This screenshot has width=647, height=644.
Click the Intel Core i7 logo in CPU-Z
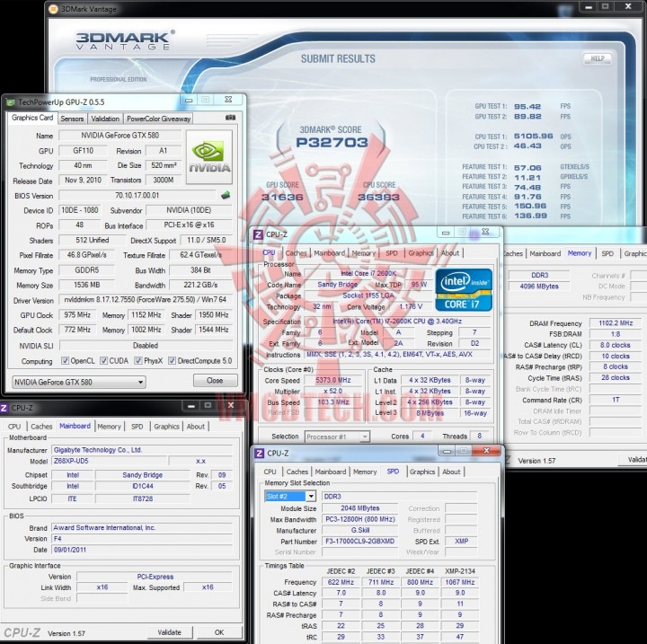tap(464, 289)
